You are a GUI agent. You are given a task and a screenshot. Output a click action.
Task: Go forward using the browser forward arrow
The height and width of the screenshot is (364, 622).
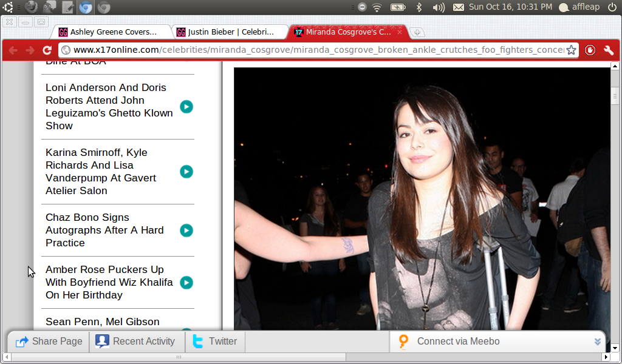pyautogui.click(x=30, y=50)
